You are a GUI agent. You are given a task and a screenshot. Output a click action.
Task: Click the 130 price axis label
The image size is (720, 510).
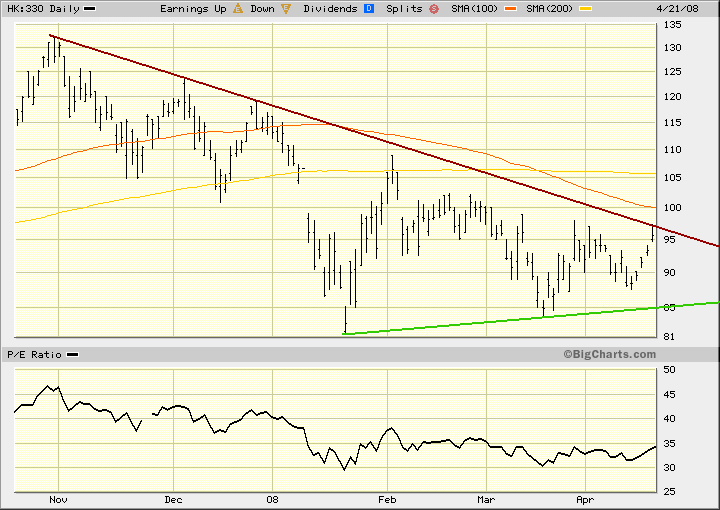673,47
